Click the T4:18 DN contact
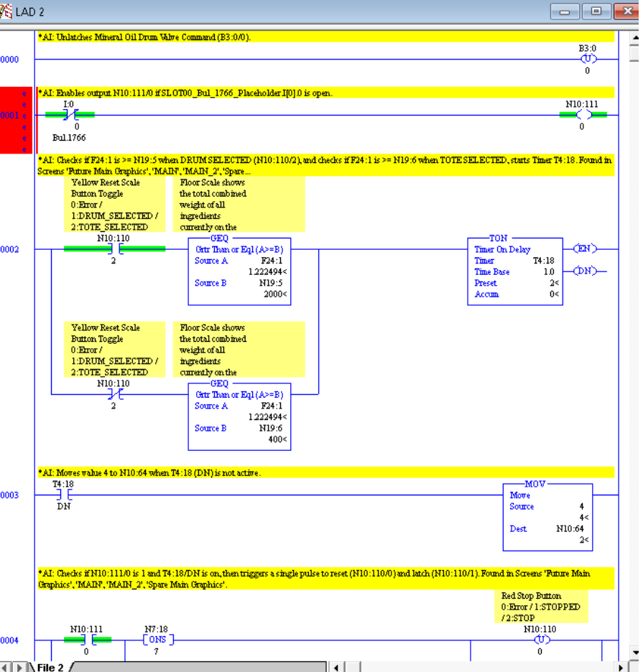The width and height of the screenshot is (643, 672). point(63,495)
